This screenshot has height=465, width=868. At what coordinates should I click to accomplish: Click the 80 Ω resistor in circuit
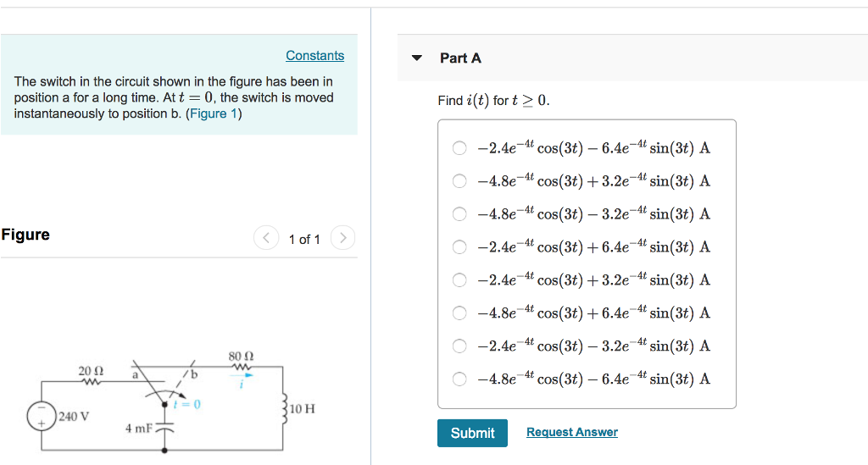pos(241,367)
